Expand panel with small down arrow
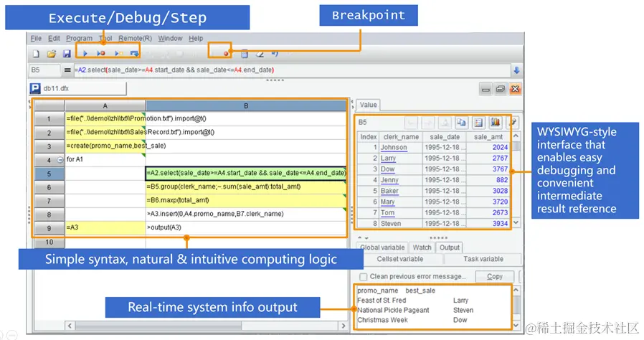Screen dimensions: 644x340 366,237
